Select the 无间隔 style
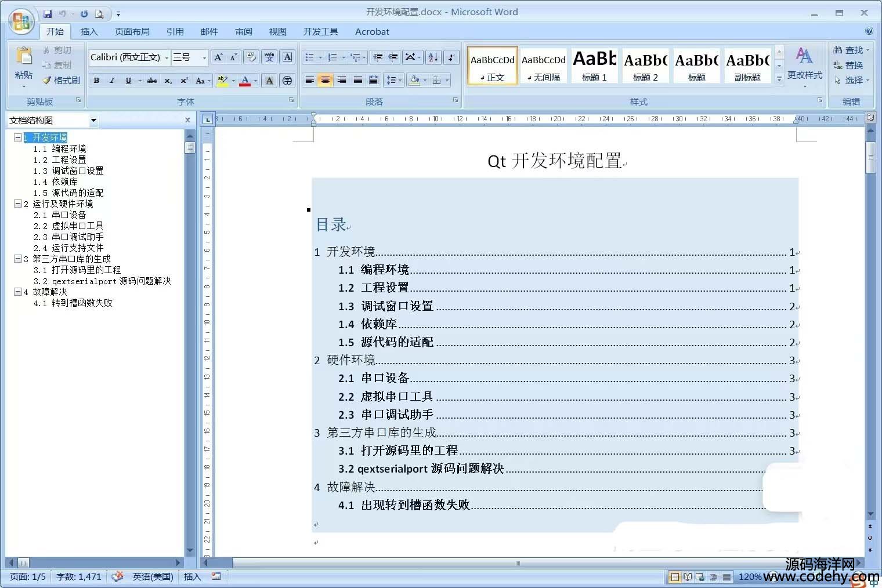This screenshot has width=882, height=588. (544, 66)
